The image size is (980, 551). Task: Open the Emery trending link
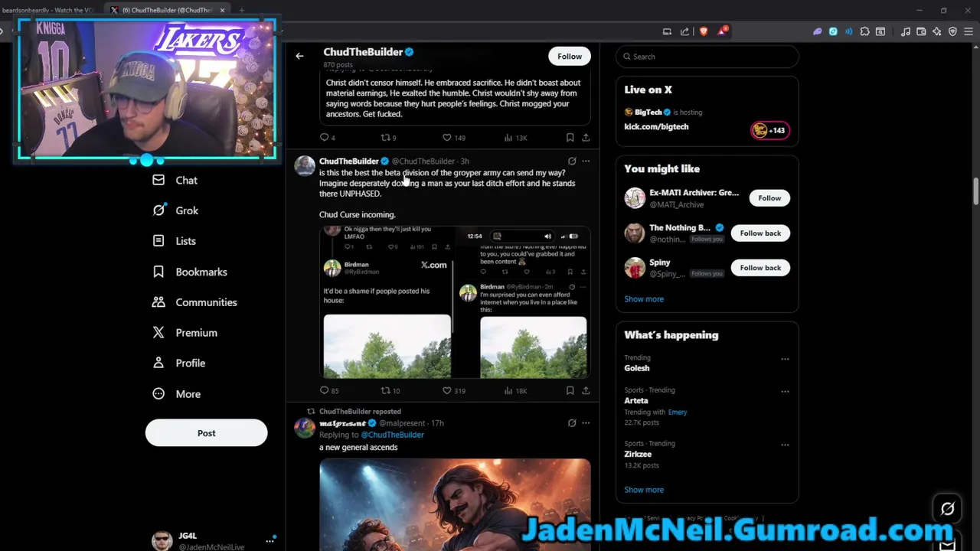[677, 412]
